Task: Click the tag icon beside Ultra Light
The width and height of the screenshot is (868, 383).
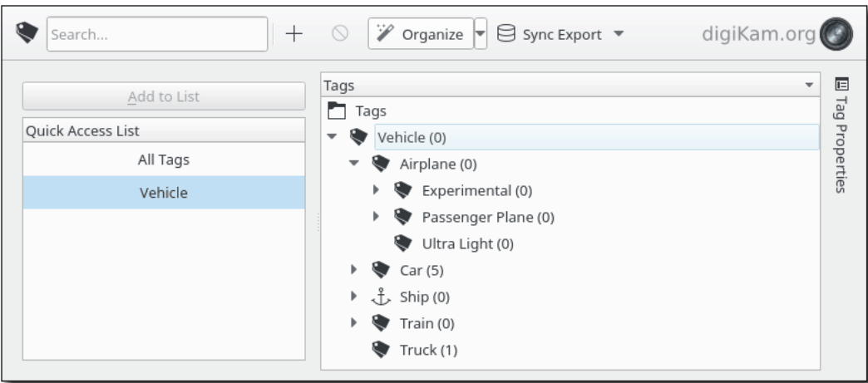Action: pos(405,243)
